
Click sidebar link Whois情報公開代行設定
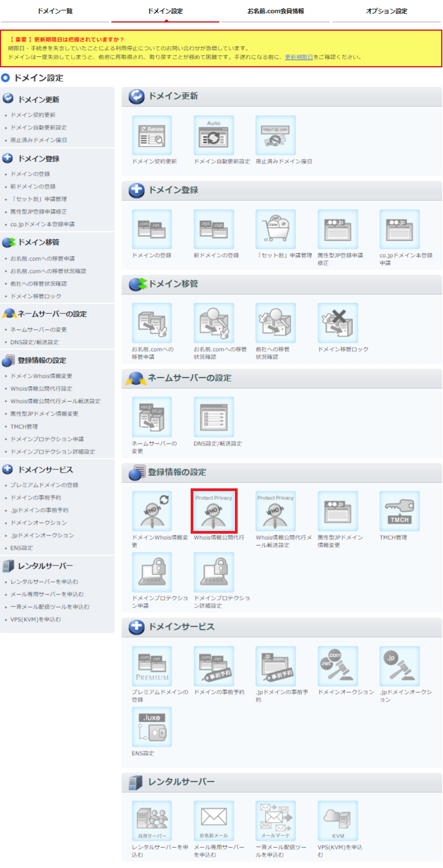click(x=41, y=388)
